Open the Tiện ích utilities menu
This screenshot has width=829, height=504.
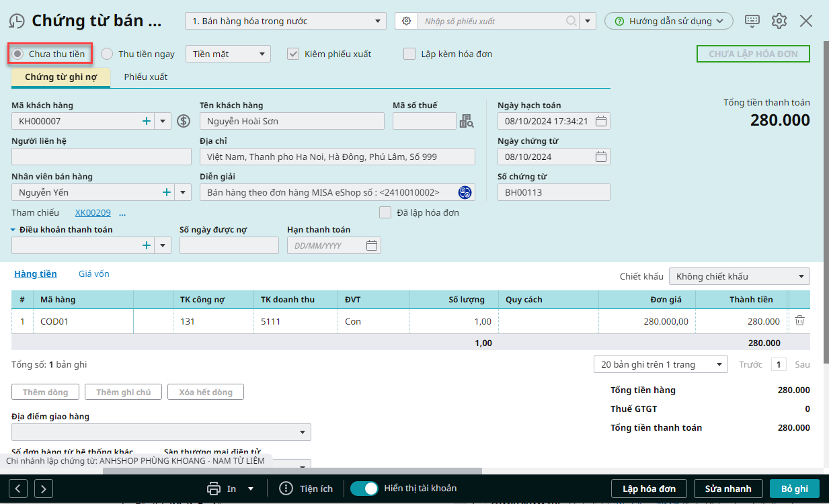coord(306,489)
